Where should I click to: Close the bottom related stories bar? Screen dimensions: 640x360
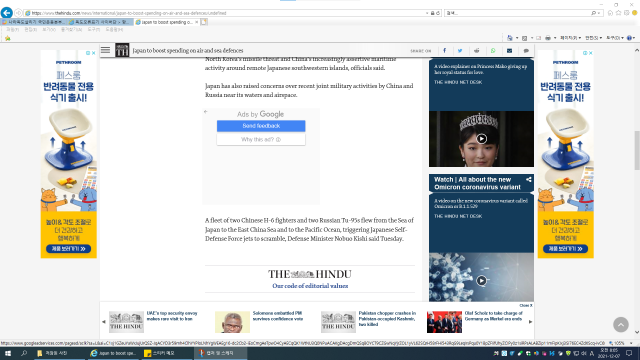(x=526, y=305)
